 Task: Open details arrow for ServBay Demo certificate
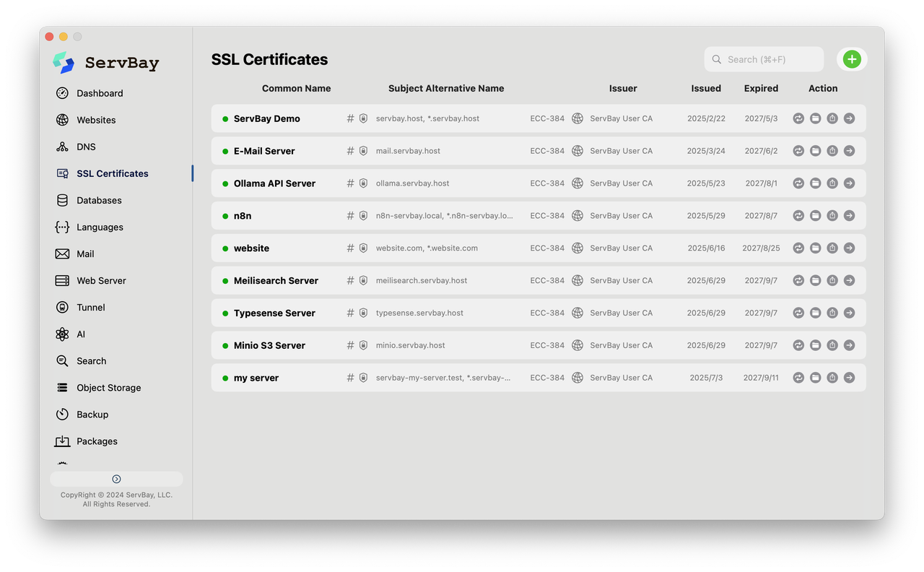[849, 118]
